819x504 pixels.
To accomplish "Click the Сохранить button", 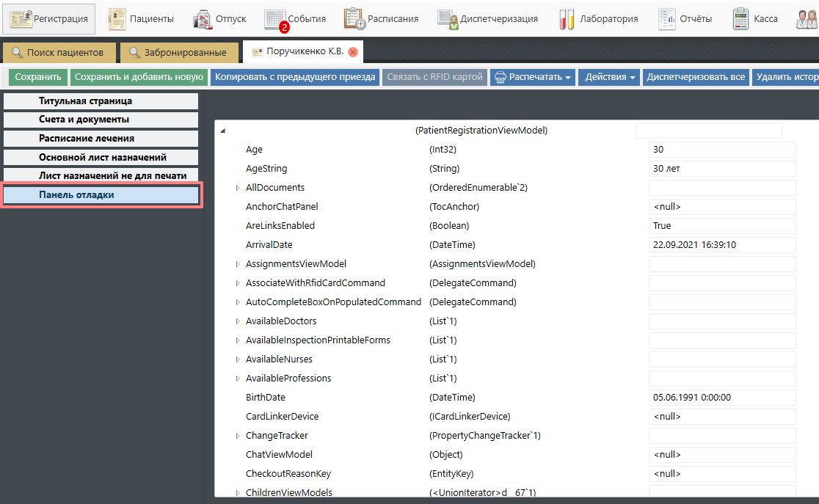I will [x=38, y=77].
